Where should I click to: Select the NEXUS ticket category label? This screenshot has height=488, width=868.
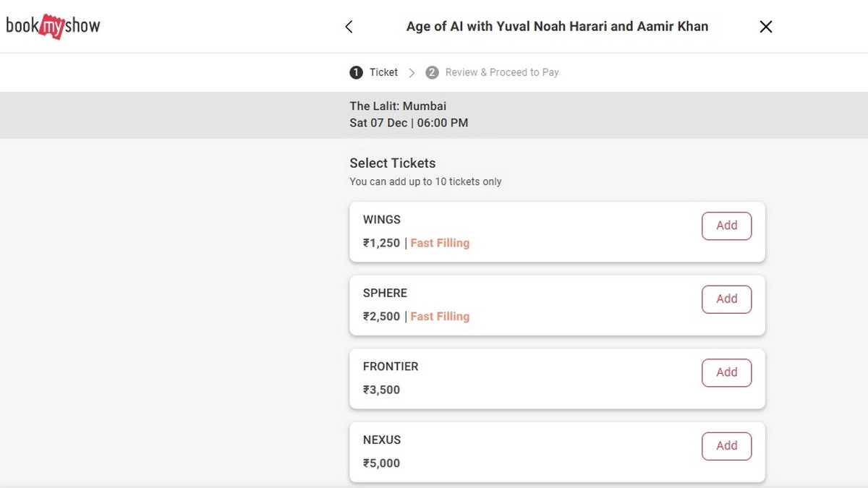point(382,440)
